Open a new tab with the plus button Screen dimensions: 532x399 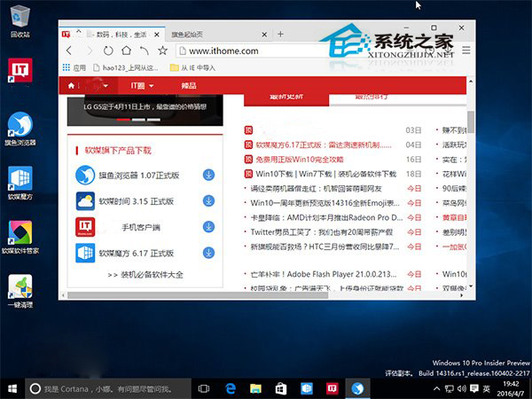coord(280,34)
